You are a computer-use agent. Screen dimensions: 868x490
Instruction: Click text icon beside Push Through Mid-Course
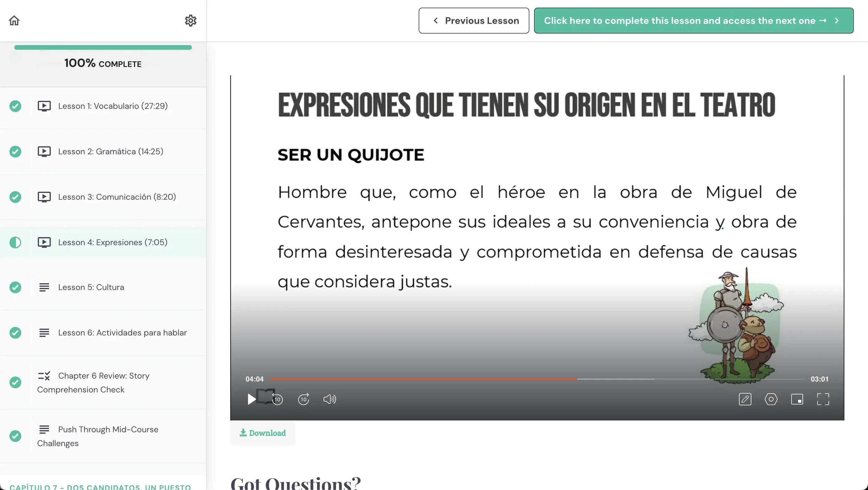coord(44,429)
